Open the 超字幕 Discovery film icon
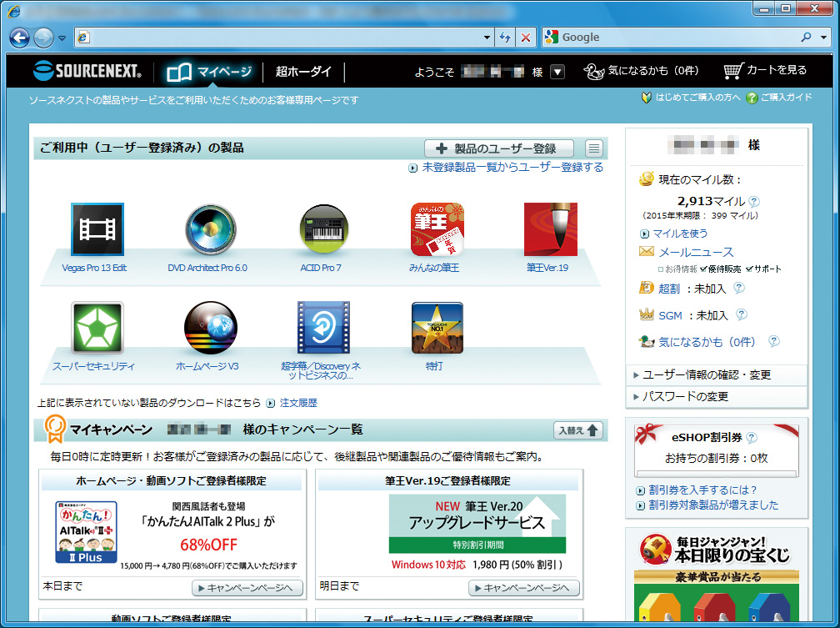The width and height of the screenshot is (840, 628). point(323,328)
